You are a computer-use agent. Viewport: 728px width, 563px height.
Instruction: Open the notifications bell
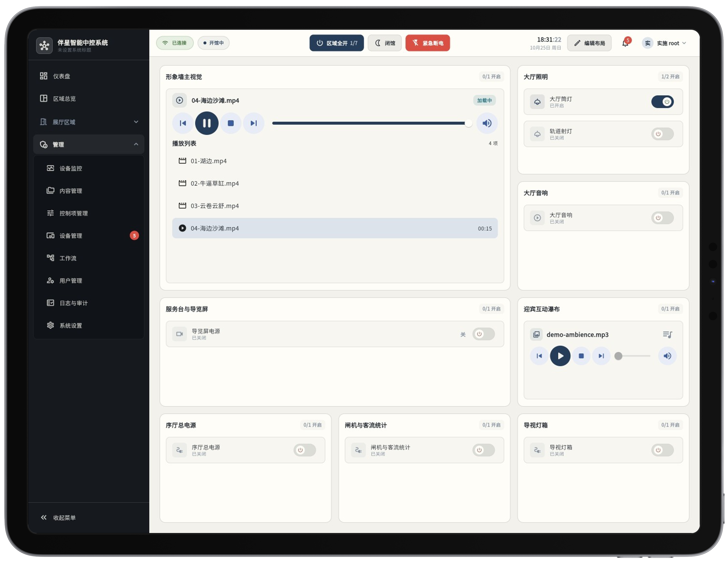tap(625, 43)
